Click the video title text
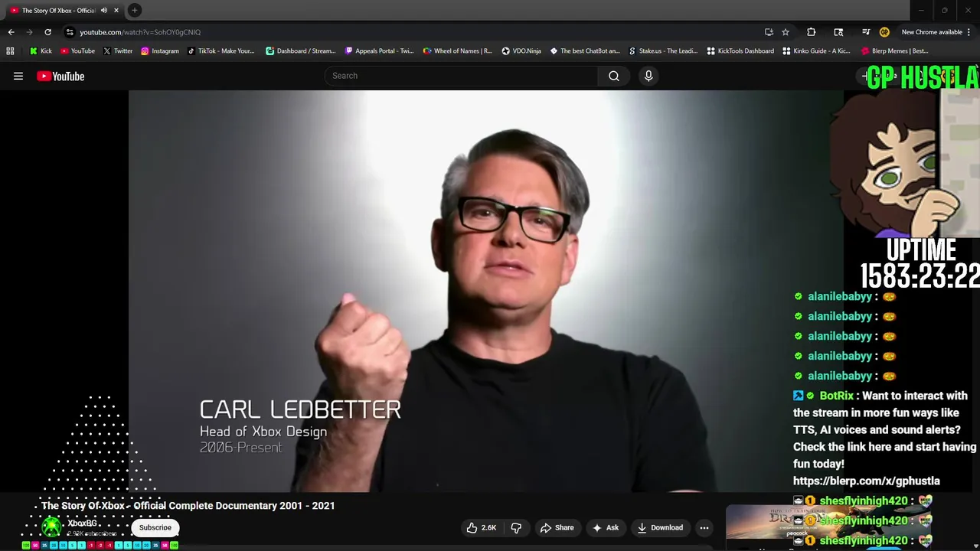This screenshot has width=980, height=551. click(188, 506)
